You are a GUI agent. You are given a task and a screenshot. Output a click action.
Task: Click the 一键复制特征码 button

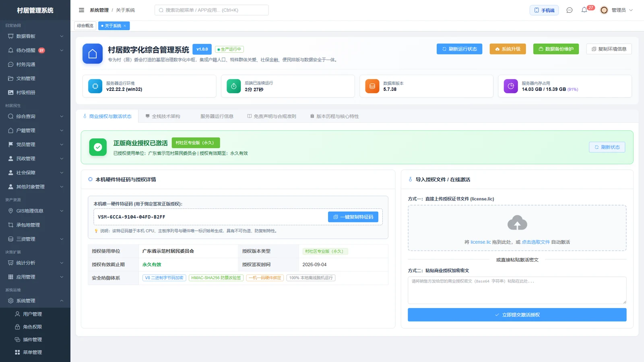pos(353,217)
